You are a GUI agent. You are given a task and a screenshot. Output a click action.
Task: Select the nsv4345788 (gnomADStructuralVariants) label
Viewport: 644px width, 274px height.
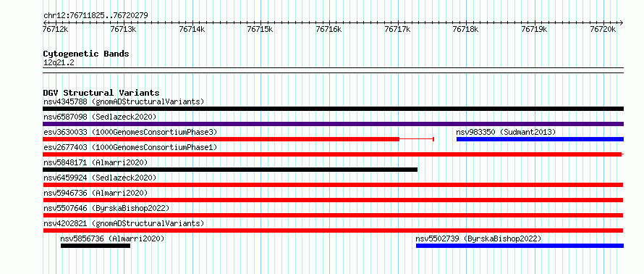124,101
